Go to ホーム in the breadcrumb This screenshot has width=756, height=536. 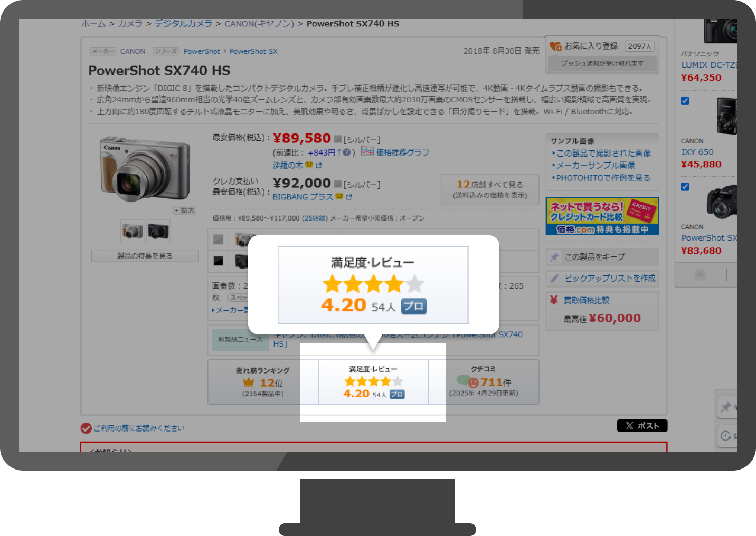[93, 24]
